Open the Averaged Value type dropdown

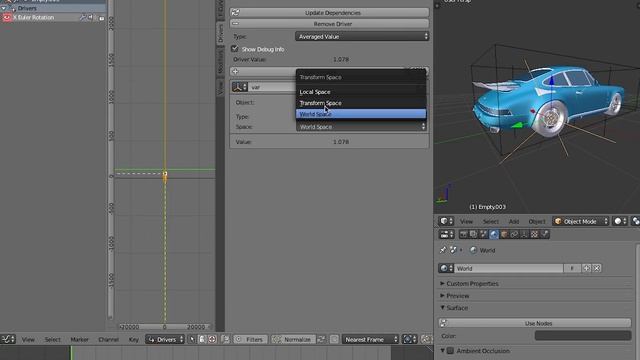click(362, 36)
